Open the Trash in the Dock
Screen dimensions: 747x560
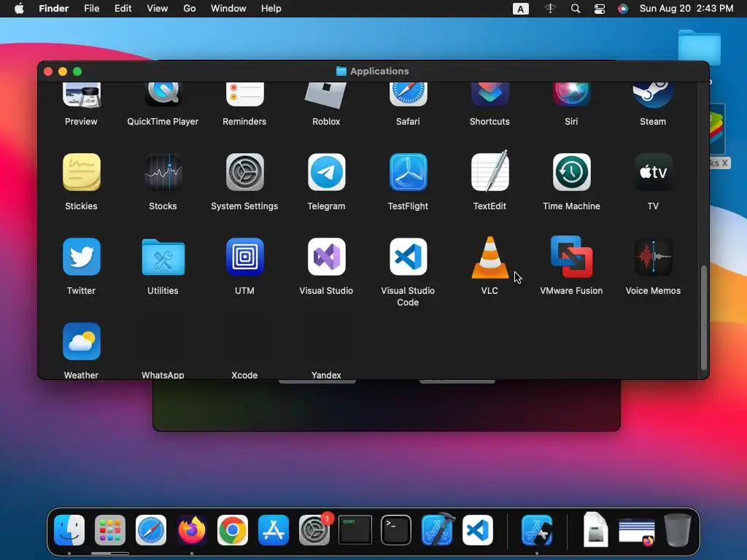678,529
